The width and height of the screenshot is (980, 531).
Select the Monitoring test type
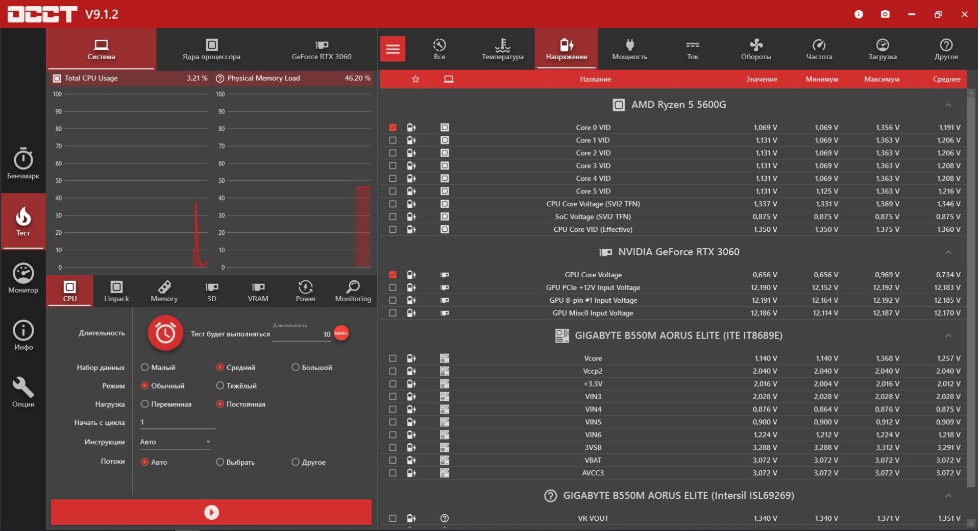click(x=353, y=291)
